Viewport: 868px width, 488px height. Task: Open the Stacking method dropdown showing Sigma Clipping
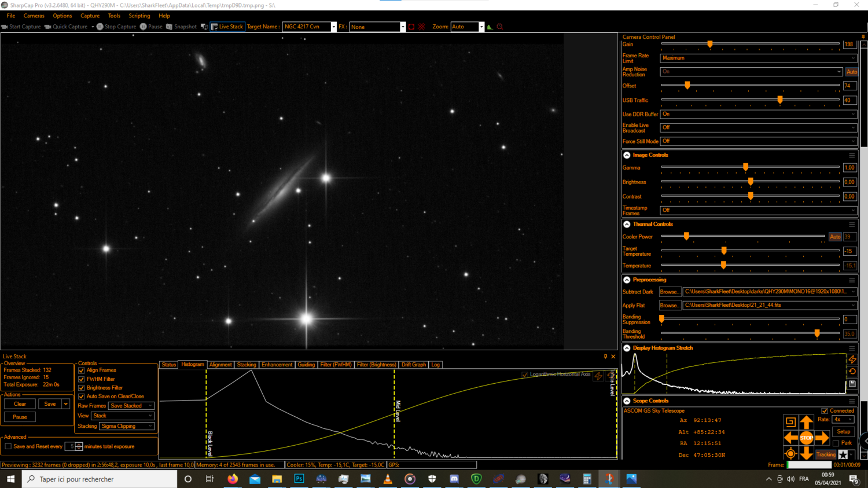[127, 426]
